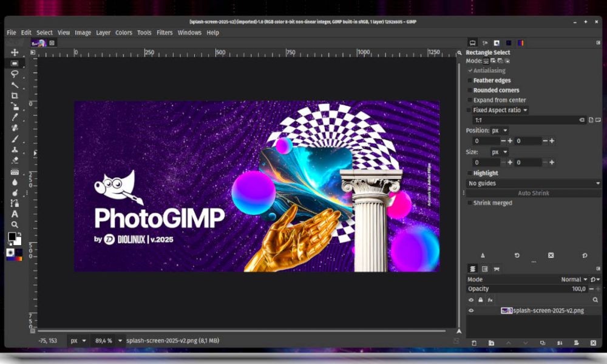Open Size unit px dropdown
Viewport: 607px width, 364px height.
pyautogui.click(x=500, y=152)
